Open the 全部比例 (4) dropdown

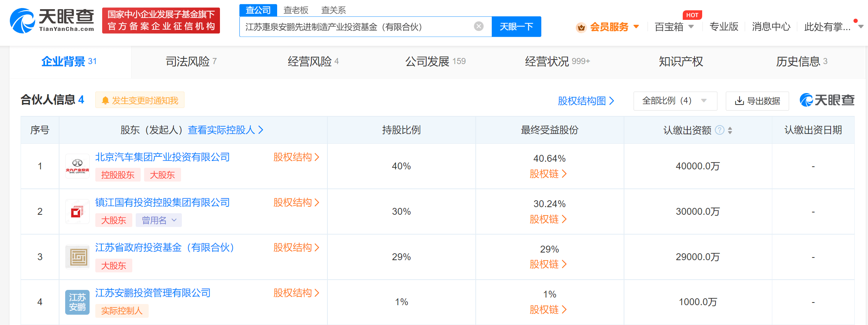(x=675, y=101)
